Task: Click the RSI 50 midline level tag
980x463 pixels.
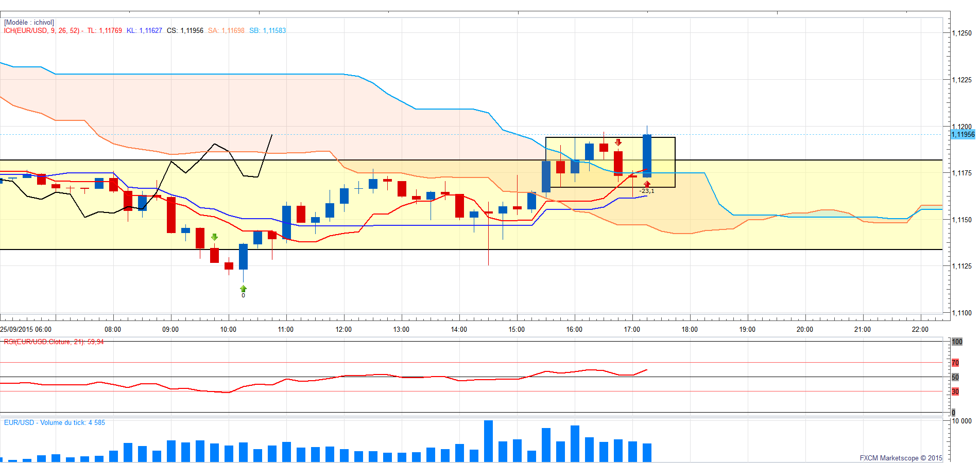Action: [x=955, y=377]
